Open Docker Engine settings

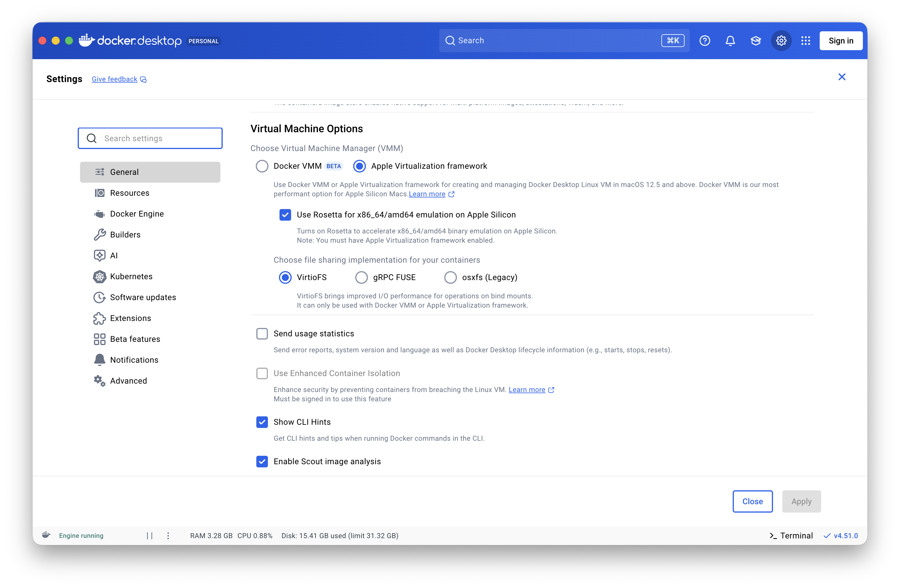tap(150, 214)
